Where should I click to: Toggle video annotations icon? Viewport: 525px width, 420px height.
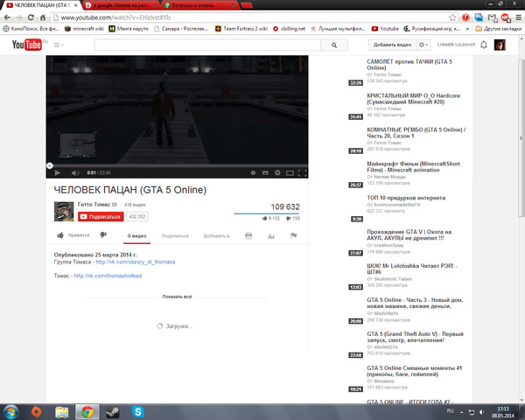coord(253,173)
